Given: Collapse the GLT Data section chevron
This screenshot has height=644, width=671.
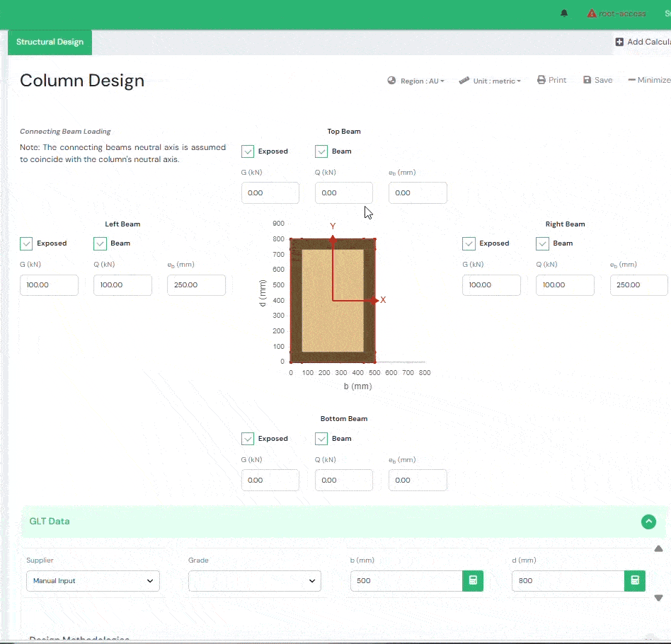Looking at the screenshot, I should [648, 522].
